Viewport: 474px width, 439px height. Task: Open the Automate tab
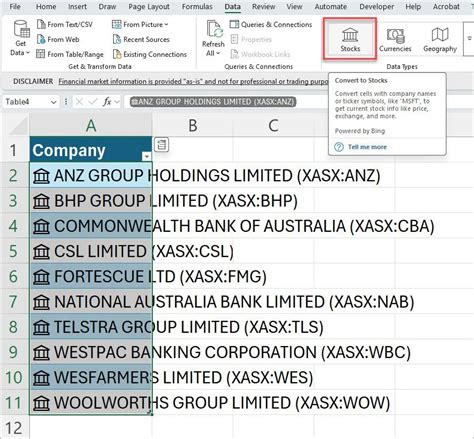coord(331,6)
